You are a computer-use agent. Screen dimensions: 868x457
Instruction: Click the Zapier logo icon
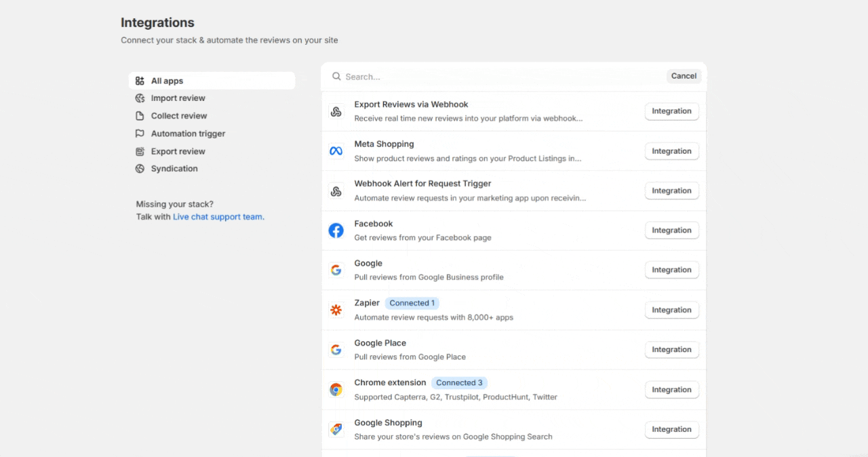tap(336, 310)
